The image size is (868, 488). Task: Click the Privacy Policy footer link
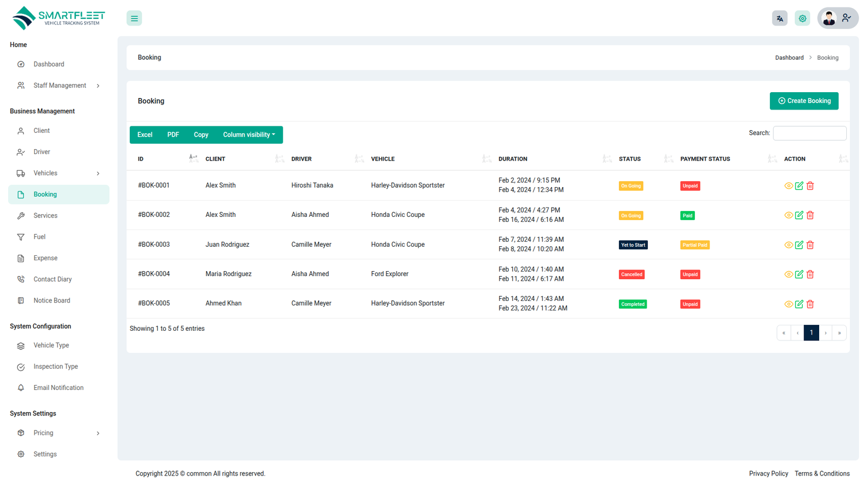coord(768,473)
